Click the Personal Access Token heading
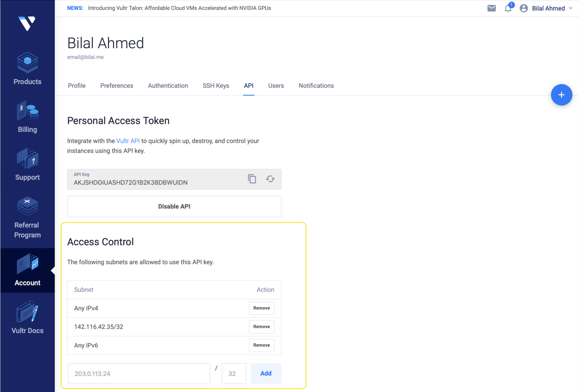 [118, 121]
